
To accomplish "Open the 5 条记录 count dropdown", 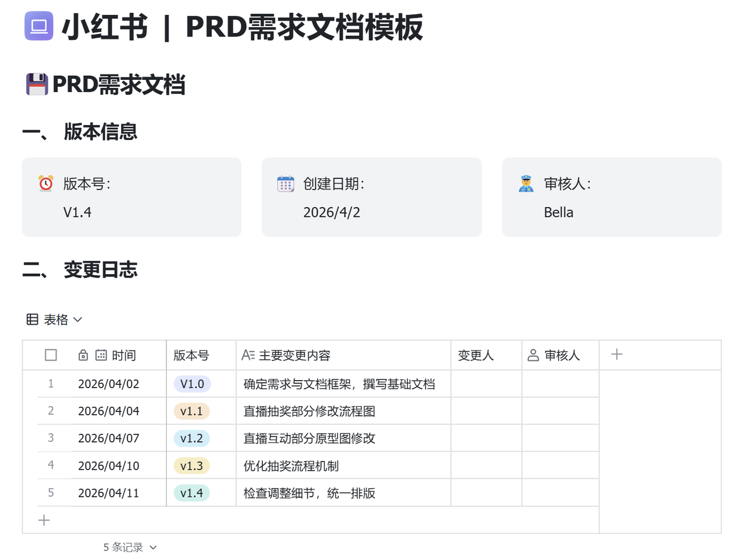I will click(x=153, y=547).
